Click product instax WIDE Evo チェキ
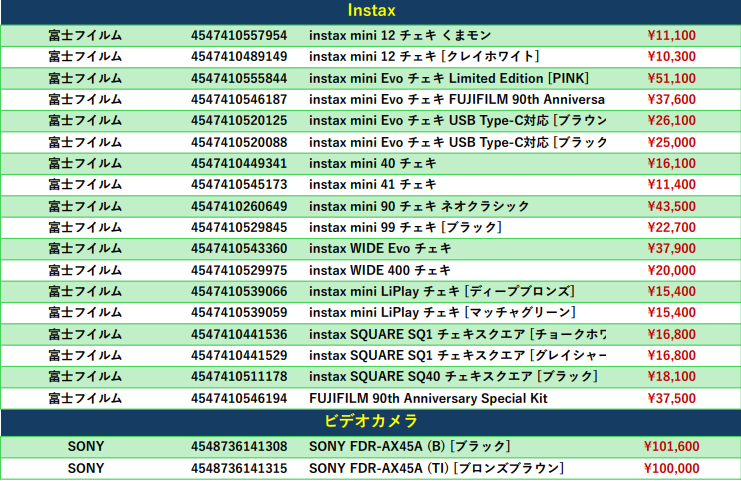Screen dimensions: 741x481 380,249
